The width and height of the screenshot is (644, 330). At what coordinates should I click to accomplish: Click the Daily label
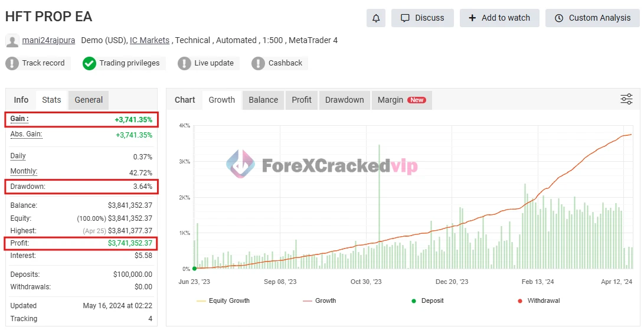click(x=18, y=156)
